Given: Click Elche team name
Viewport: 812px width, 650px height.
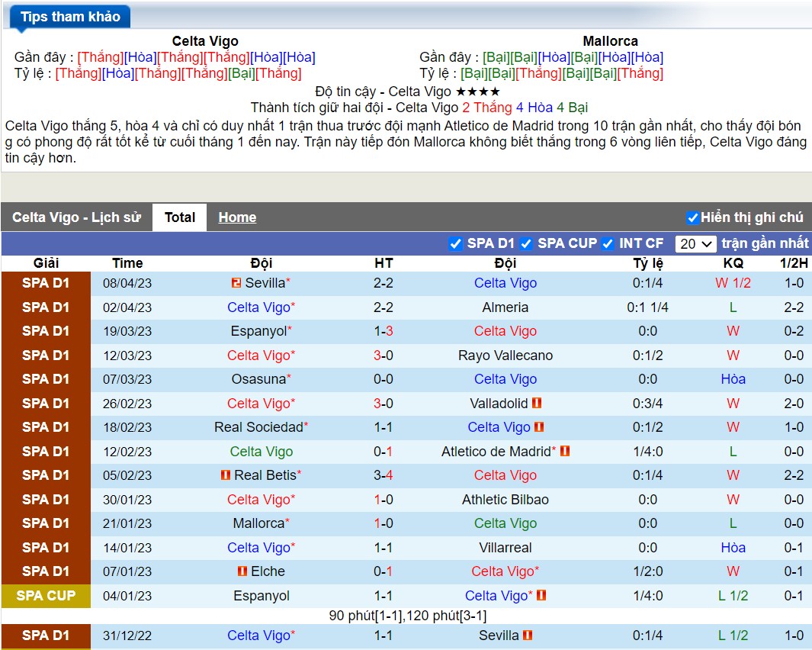Looking at the screenshot, I should [x=268, y=571].
